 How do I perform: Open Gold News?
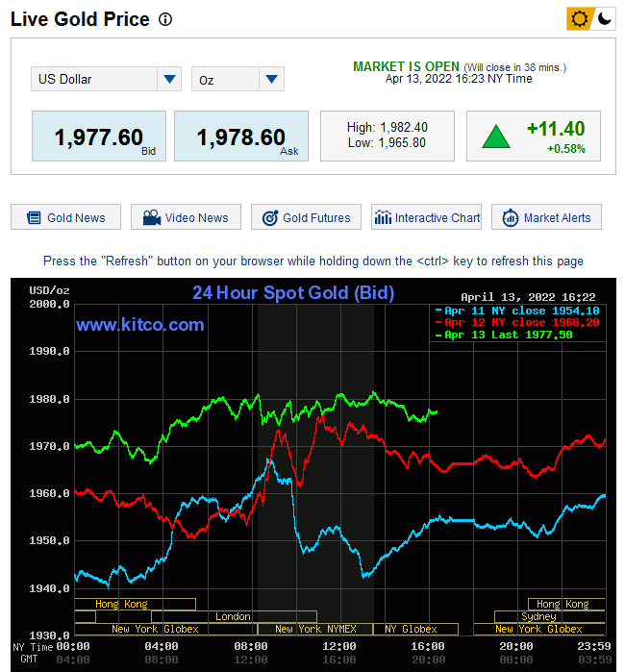(65, 217)
